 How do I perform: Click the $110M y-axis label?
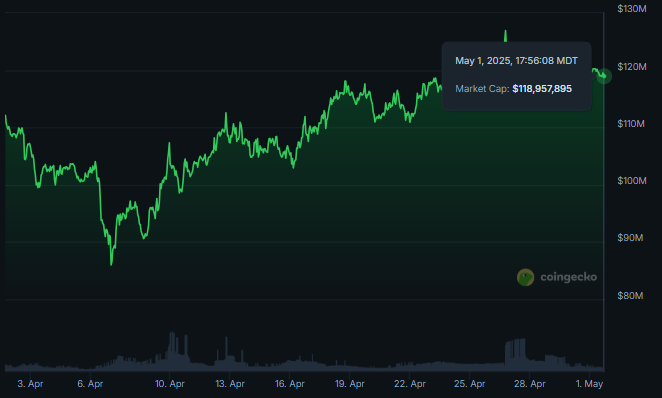pos(631,124)
